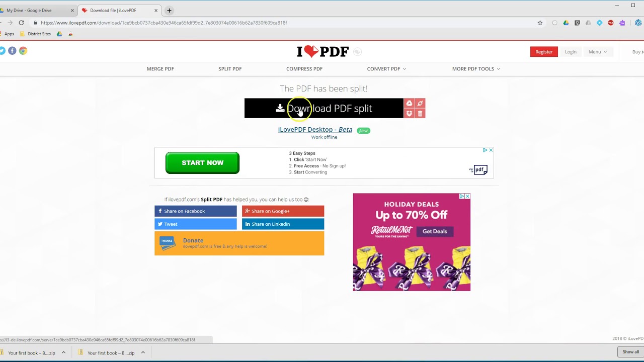Click the red Register button
The width and height of the screenshot is (644, 362).
tap(544, 52)
